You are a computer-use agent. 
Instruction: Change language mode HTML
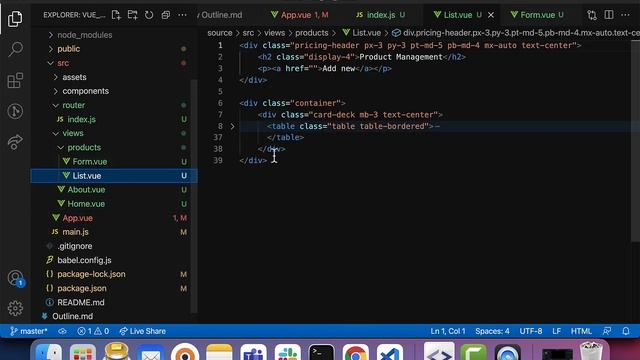pyautogui.click(x=581, y=331)
